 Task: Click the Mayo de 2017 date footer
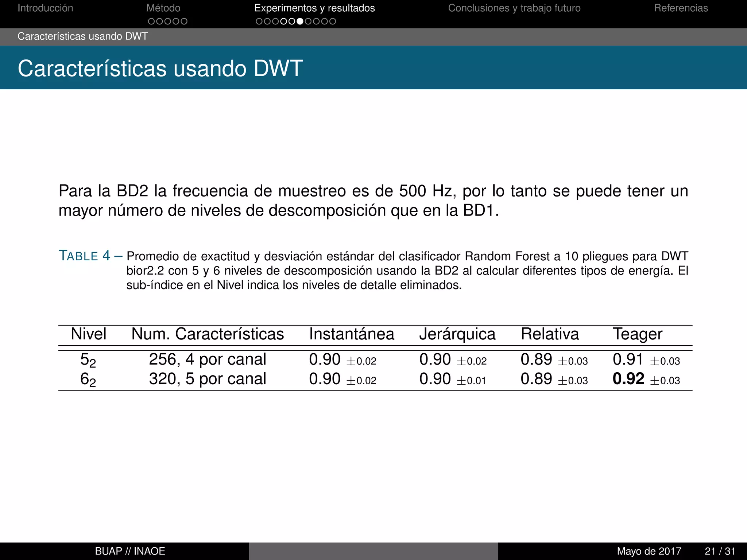[x=649, y=551]
